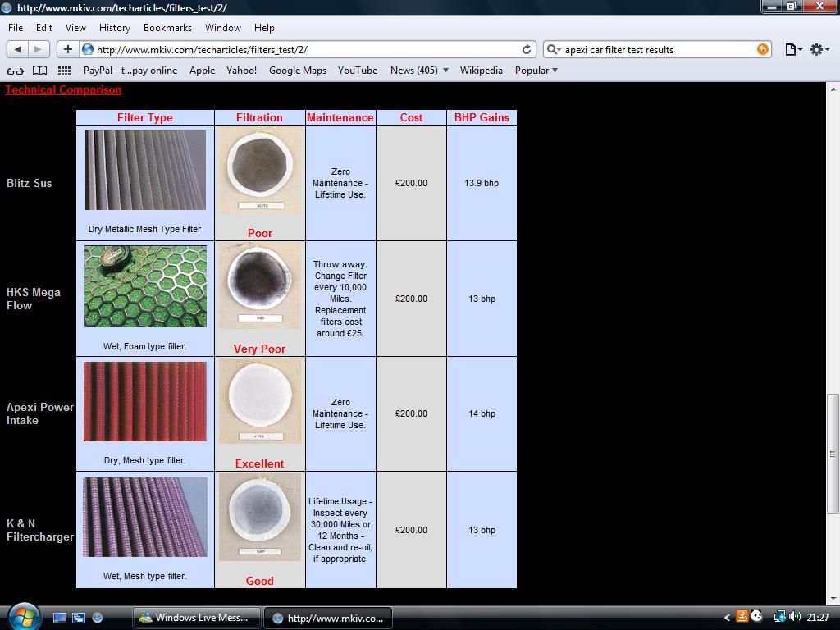The width and height of the screenshot is (840, 630).
Task: Show hidden tray icons chevron
Action: pos(727,618)
